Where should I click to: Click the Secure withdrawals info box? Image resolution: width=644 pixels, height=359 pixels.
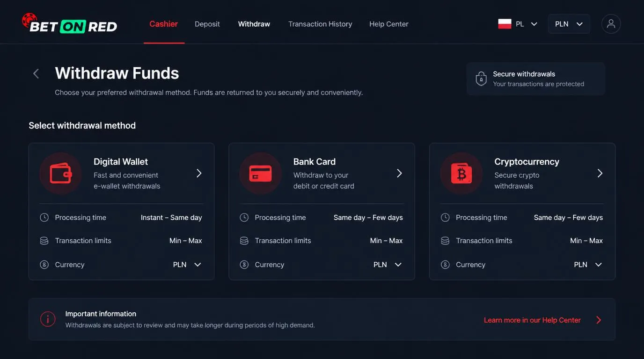536,79
